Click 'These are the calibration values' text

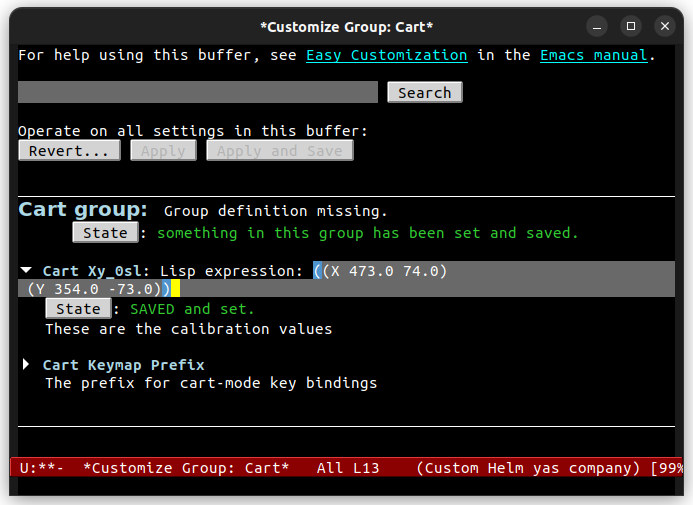(x=189, y=329)
